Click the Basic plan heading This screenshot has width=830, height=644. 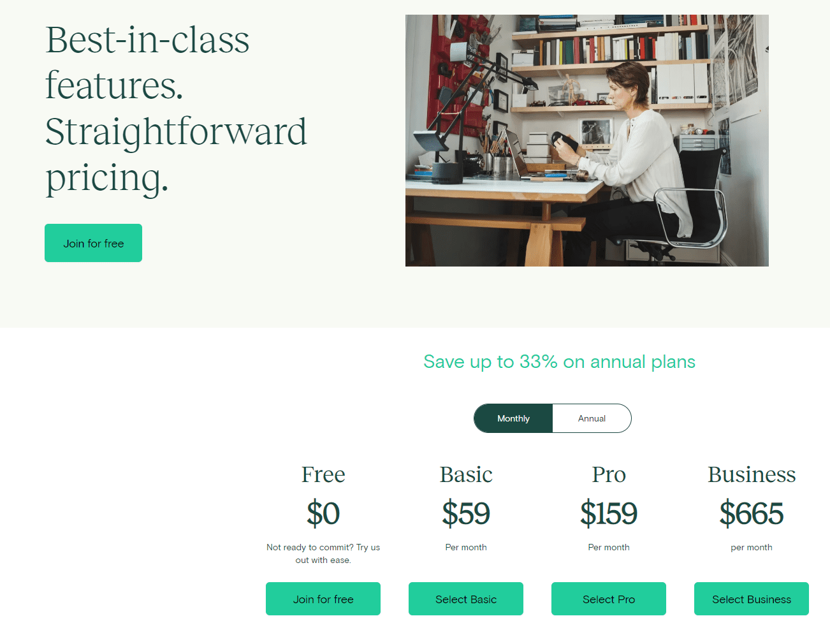pos(466,474)
